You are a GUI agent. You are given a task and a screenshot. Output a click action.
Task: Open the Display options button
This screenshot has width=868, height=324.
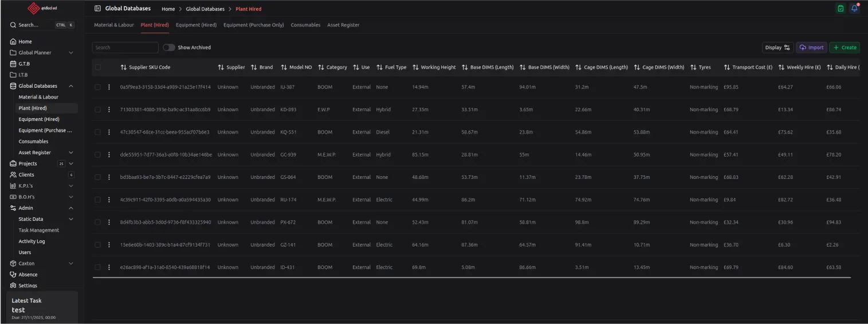(x=777, y=48)
